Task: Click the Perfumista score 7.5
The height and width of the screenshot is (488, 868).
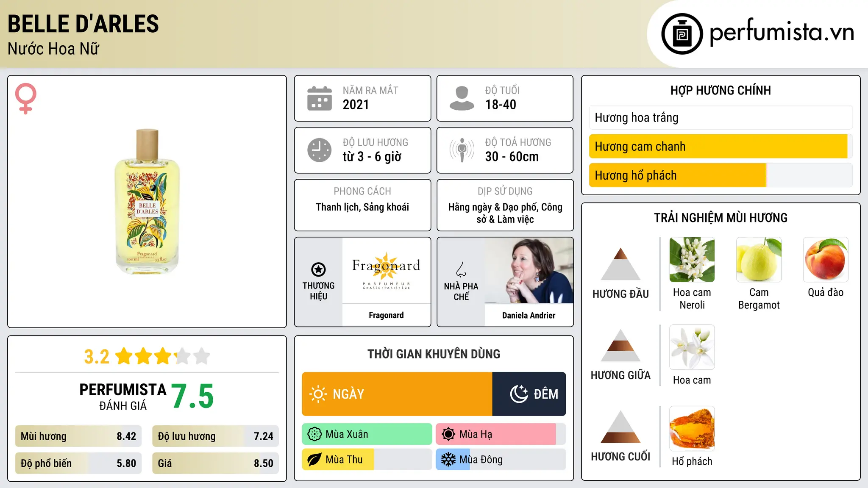Action: (193, 396)
